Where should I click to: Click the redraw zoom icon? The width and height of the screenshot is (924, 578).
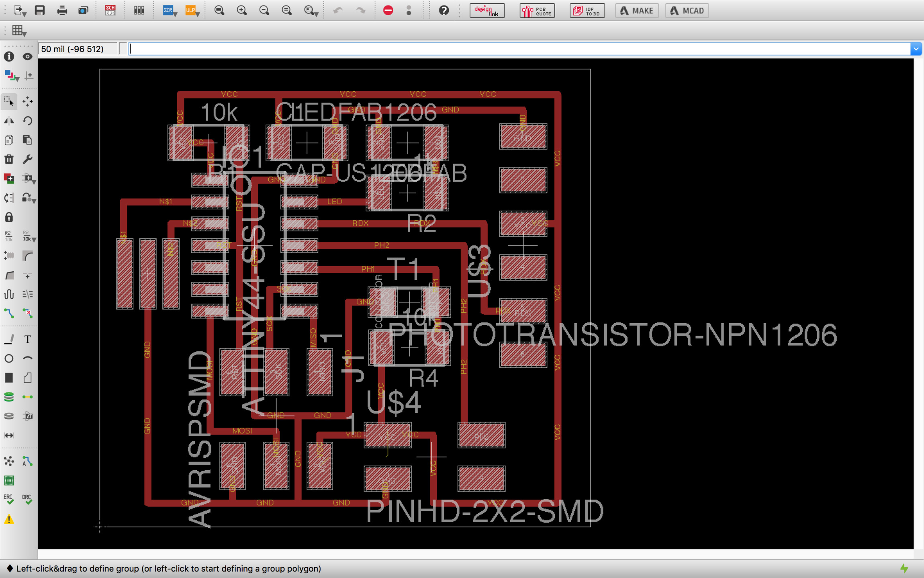point(287,10)
